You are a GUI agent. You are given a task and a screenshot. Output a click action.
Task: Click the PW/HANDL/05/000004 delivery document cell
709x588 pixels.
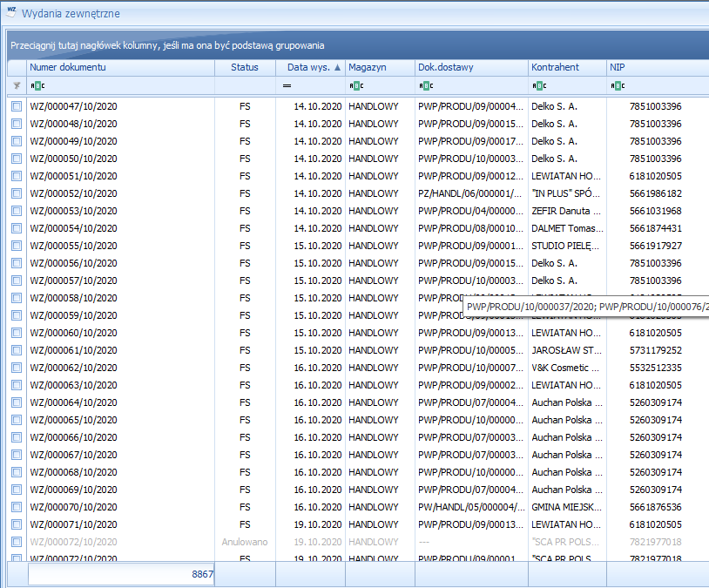tap(471, 507)
